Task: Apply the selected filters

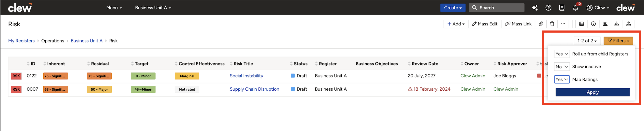Action: click(593, 92)
